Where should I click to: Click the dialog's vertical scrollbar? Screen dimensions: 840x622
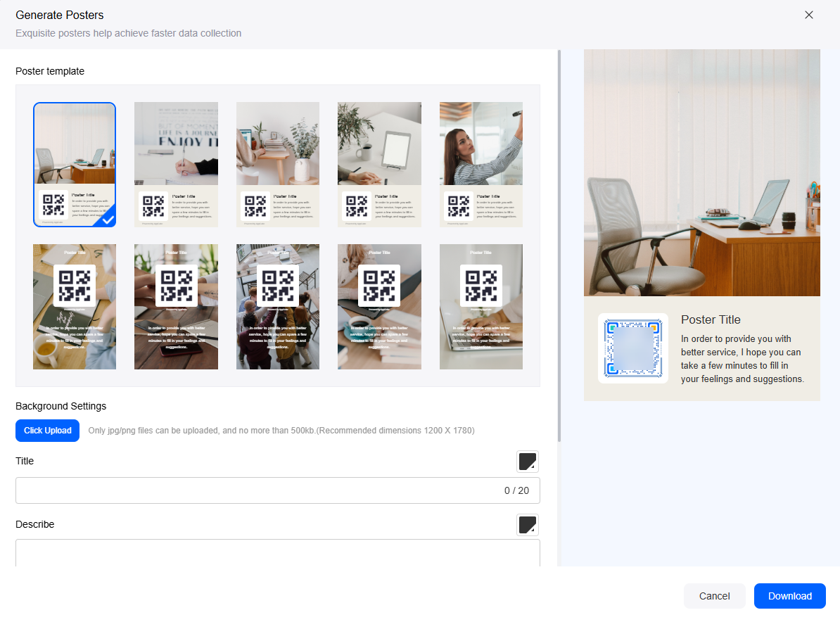559,246
